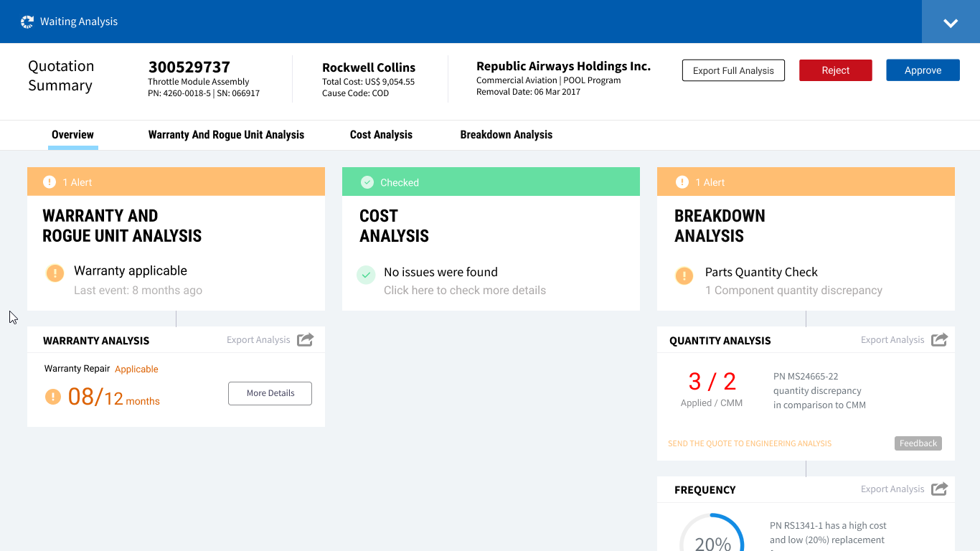The width and height of the screenshot is (980, 551).
Task: Open the Cost Analysis tab
Action: click(381, 134)
